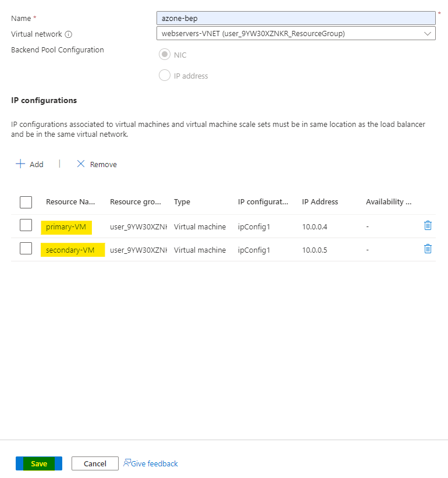Delete the secondary-VM row using trash icon
This screenshot has height=478, width=448.
pyautogui.click(x=428, y=249)
